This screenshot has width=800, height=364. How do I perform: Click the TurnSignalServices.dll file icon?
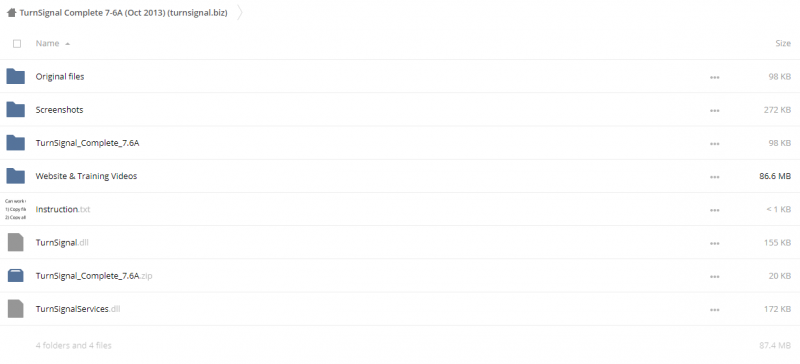(15, 309)
